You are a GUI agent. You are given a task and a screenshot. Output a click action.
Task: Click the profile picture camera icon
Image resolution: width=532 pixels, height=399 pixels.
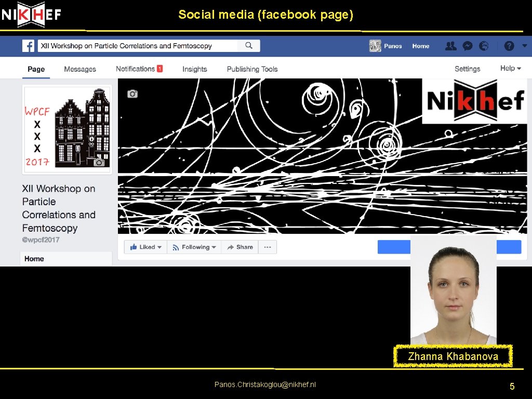[x=99, y=162]
